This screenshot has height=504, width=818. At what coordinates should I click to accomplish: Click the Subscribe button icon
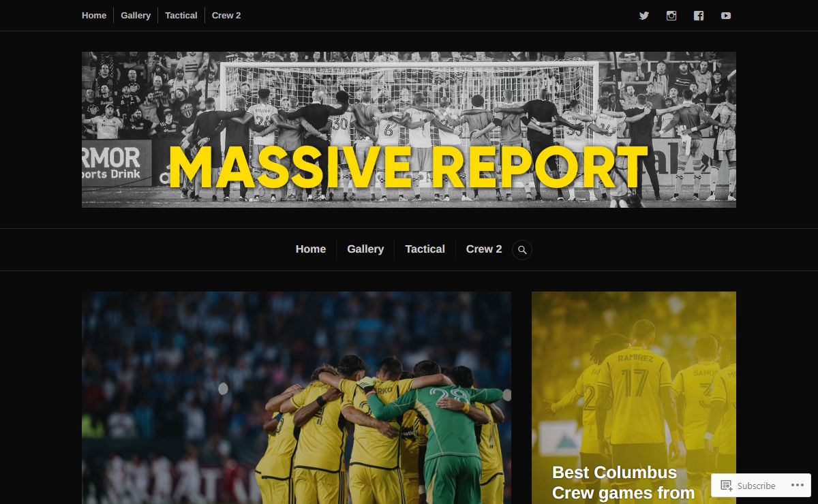click(727, 486)
